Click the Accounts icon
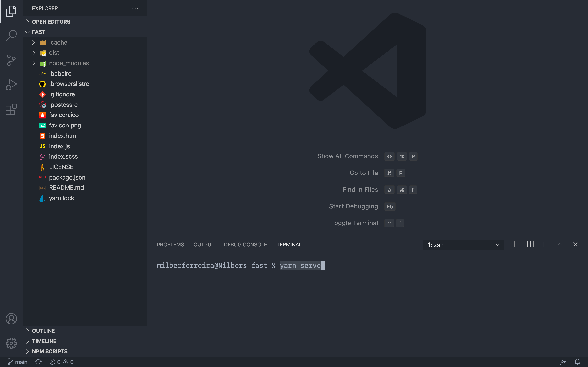The height and width of the screenshot is (367, 588). [11, 319]
